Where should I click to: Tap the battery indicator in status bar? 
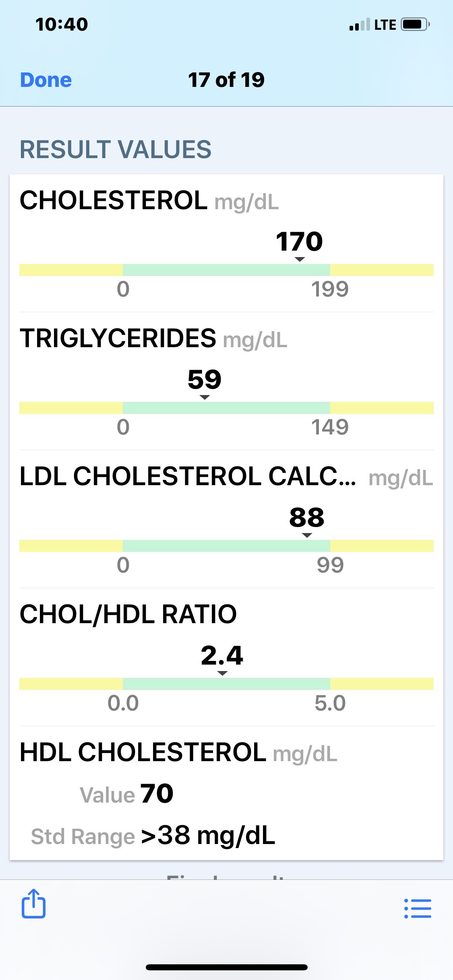click(x=415, y=25)
